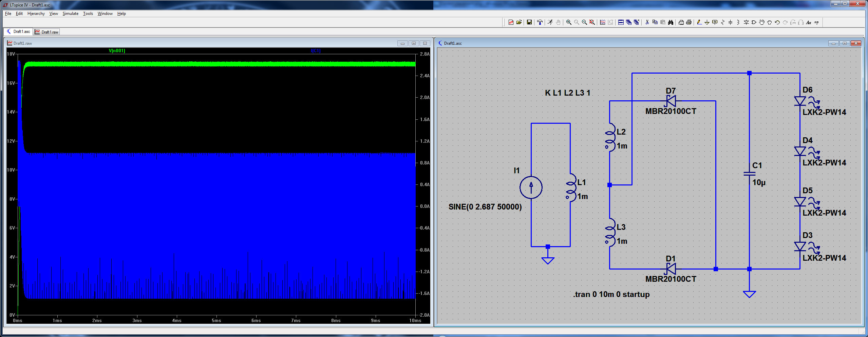Screen dimensions: 868x337
Task: Select the SINE(0 2.687 50000) source value
Action: point(485,207)
